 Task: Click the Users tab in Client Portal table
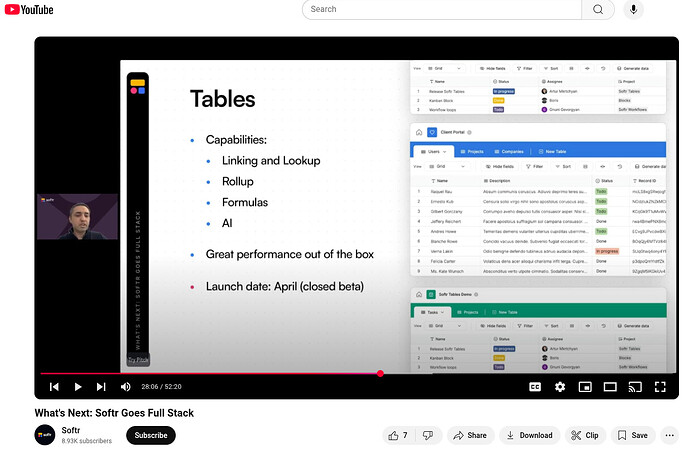pos(433,151)
